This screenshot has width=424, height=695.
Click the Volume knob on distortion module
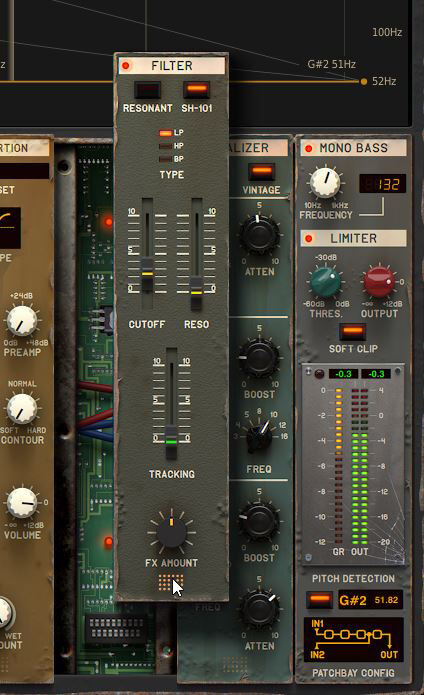[21, 503]
